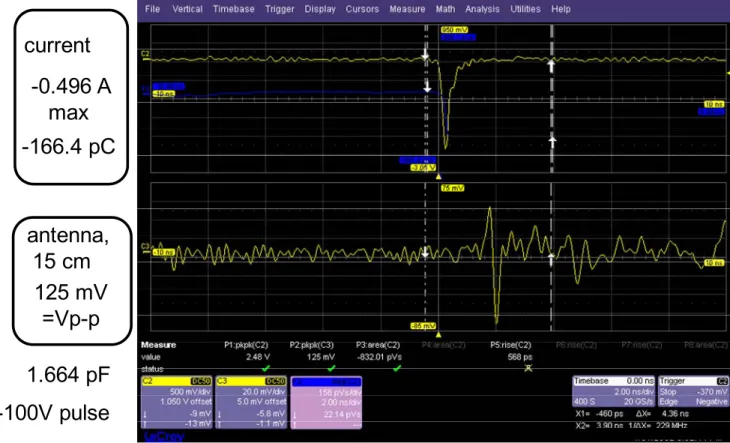
Task: Open the Math menu
Action: (x=445, y=9)
